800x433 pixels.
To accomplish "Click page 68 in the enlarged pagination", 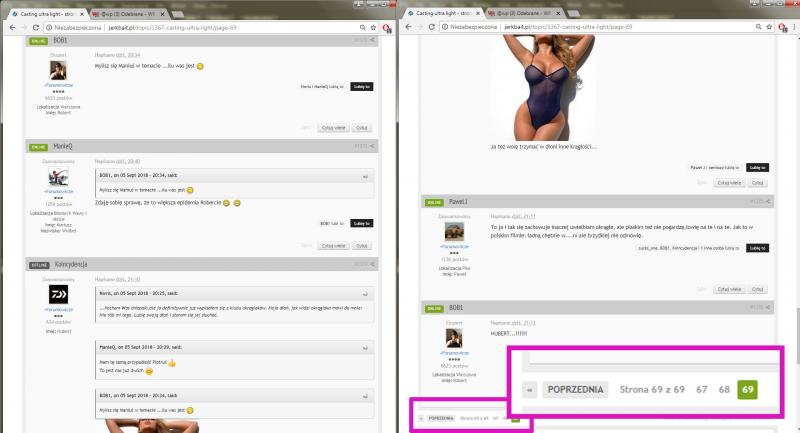I will (x=723, y=389).
